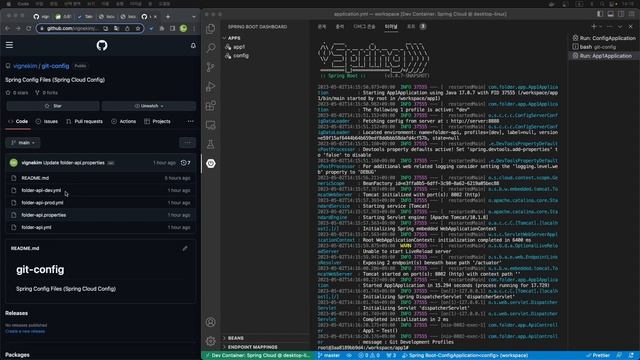Click the browser forward arrow
Screen dimensions: 640x360
click(18, 28)
